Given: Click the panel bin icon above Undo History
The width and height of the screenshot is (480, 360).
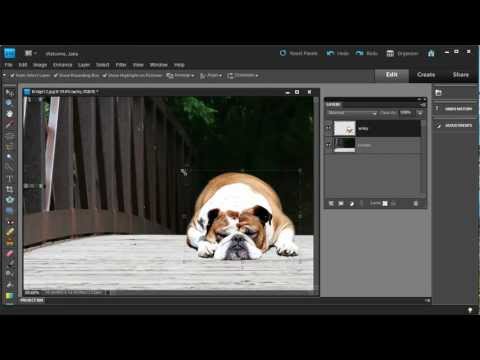Looking at the screenshot, I should (438, 93).
